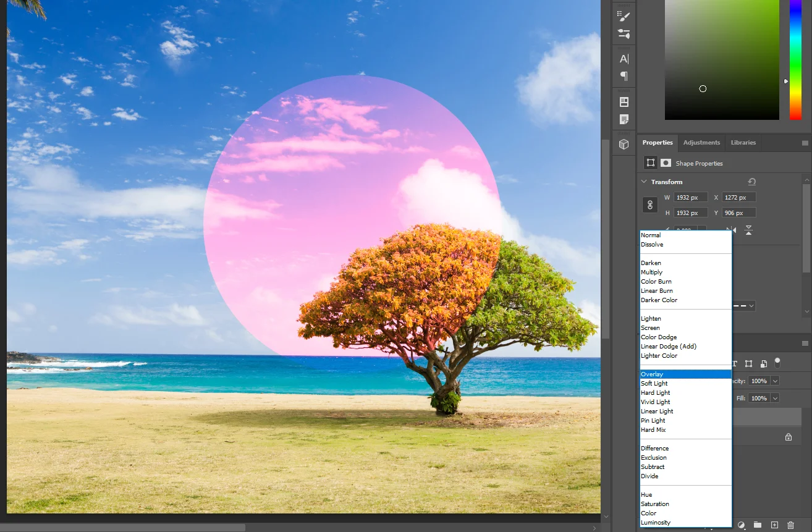Toggle the width and height link constraint
812x532 pixels.
649,205
